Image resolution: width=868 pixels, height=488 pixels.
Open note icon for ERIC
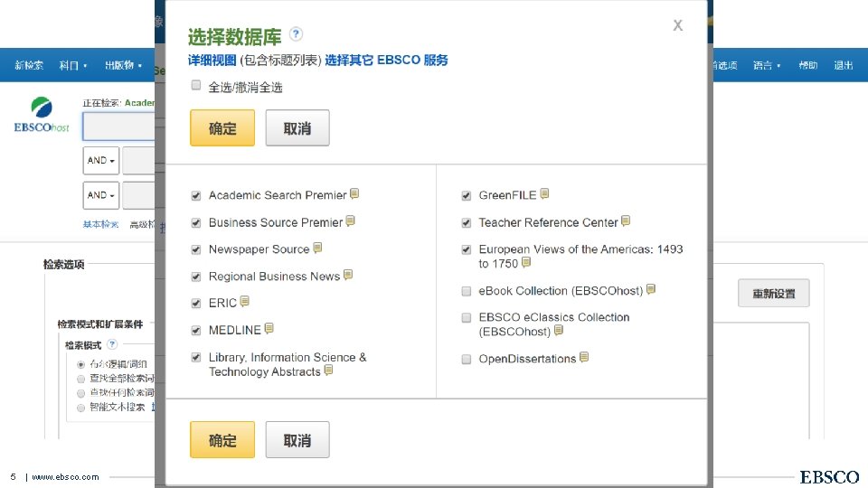[x=245, y=302]
